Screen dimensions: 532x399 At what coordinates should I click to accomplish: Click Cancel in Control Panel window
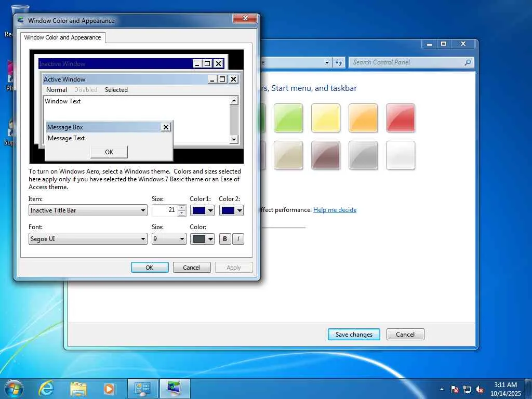(405, 334)
